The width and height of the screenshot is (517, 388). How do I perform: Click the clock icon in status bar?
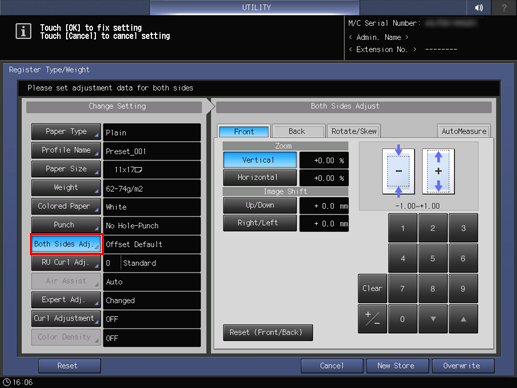tap(7, 382)
